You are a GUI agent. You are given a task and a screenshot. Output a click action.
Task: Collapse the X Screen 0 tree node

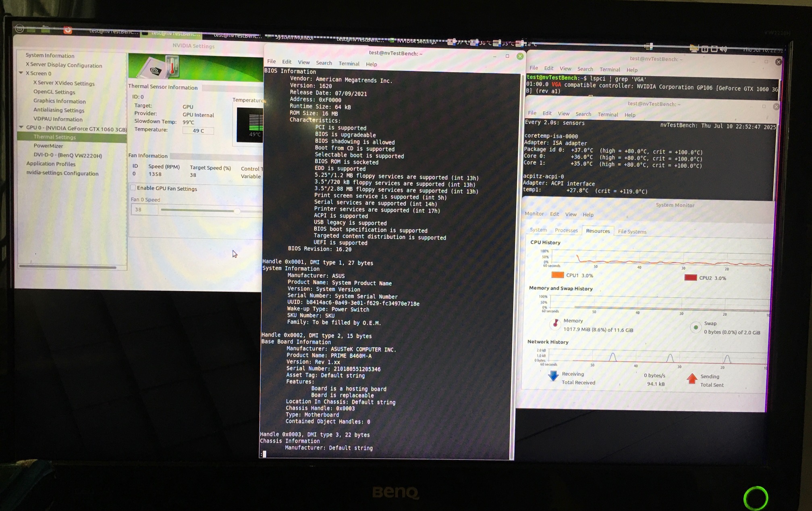click(21, 73)
